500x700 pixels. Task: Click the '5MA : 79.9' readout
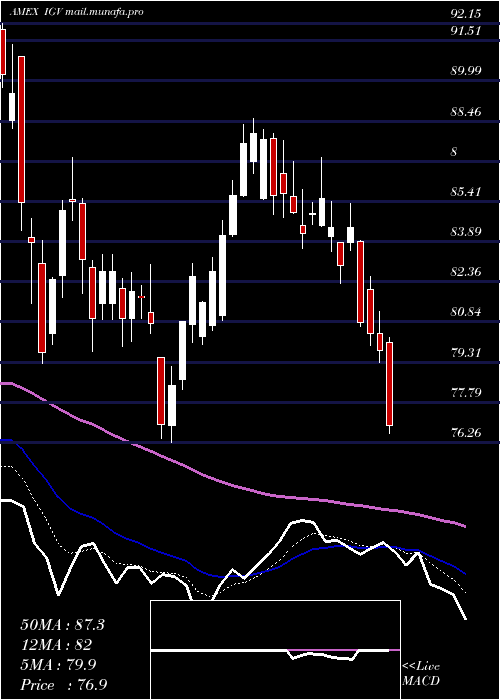pyautogui.click(x=60, y=665)
